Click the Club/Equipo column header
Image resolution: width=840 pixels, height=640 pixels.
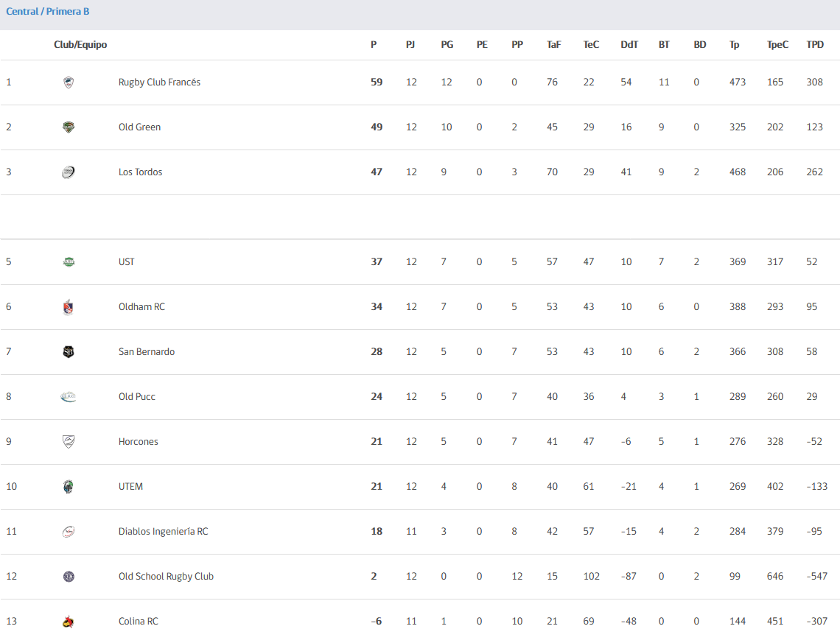(x=80, y=44)
